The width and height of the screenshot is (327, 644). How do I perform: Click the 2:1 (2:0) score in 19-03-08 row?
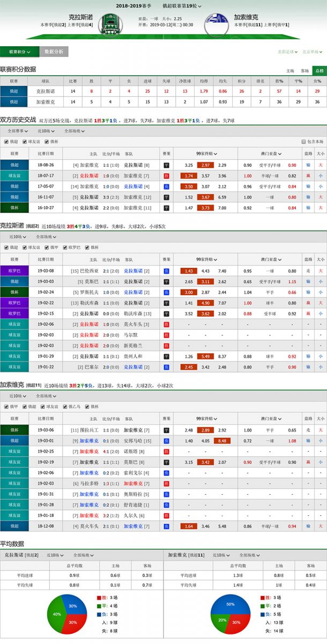[x=111, y=270]
